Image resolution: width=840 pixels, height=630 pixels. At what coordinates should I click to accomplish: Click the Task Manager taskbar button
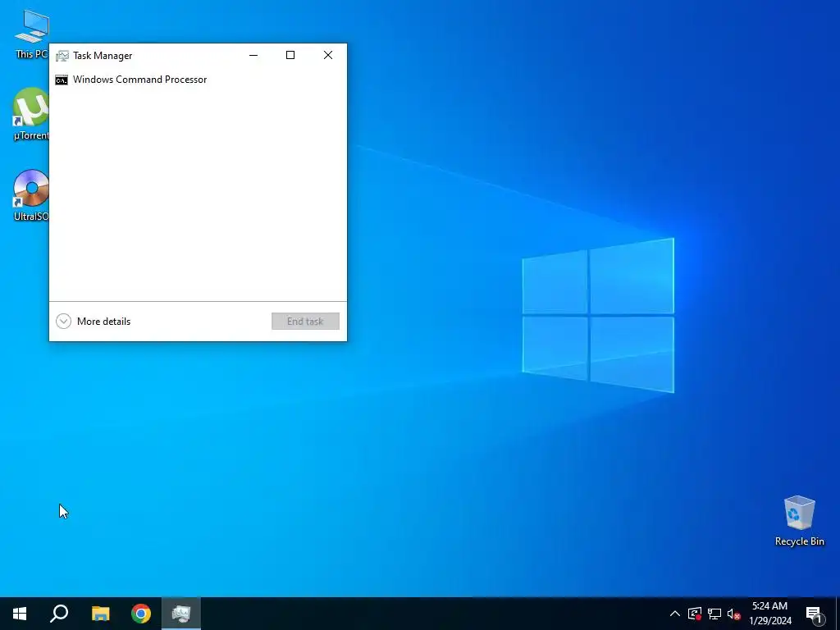[181, 614]
